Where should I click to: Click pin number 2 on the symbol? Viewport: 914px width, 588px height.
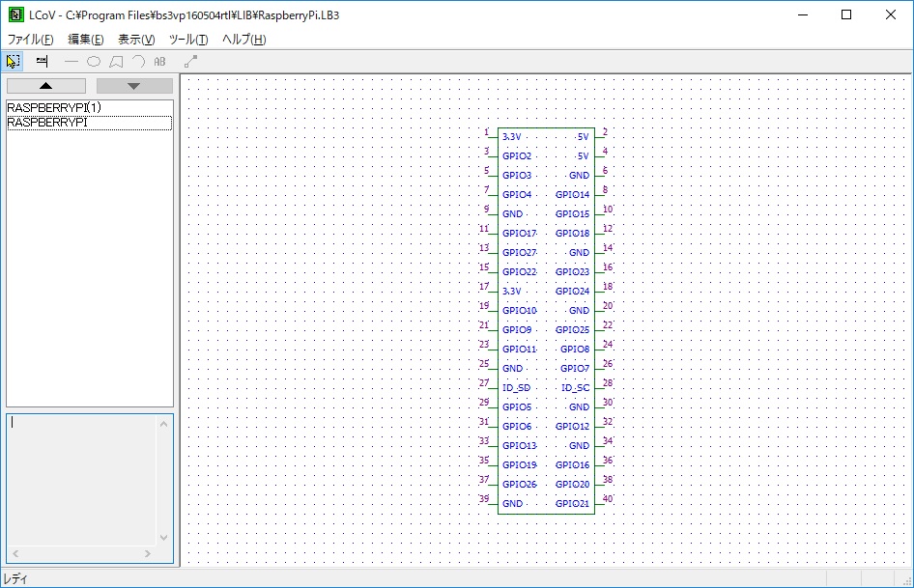tap(605, 131)
